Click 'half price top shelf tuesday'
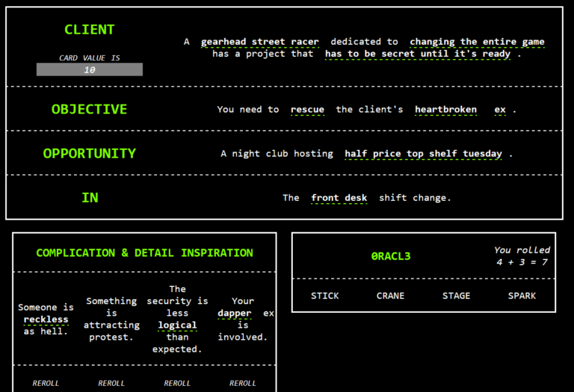The image size is (574, 392). 423,154
